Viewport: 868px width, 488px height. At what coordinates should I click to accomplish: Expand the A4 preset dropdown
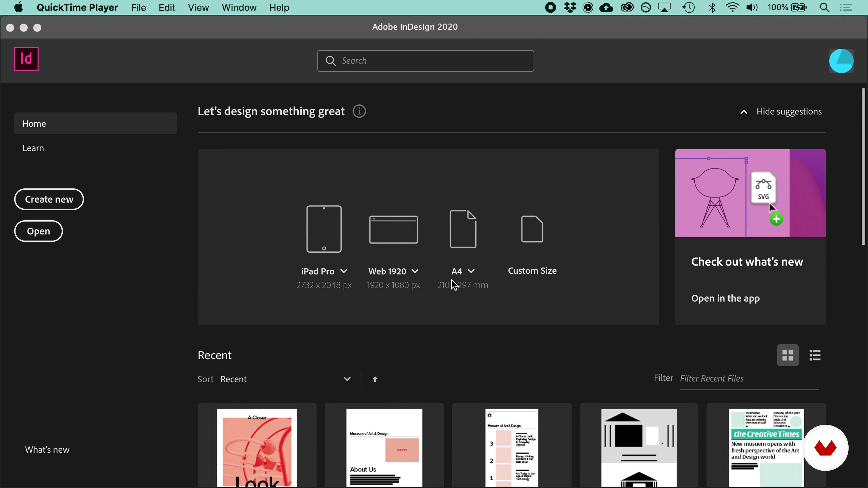[471, 271]
